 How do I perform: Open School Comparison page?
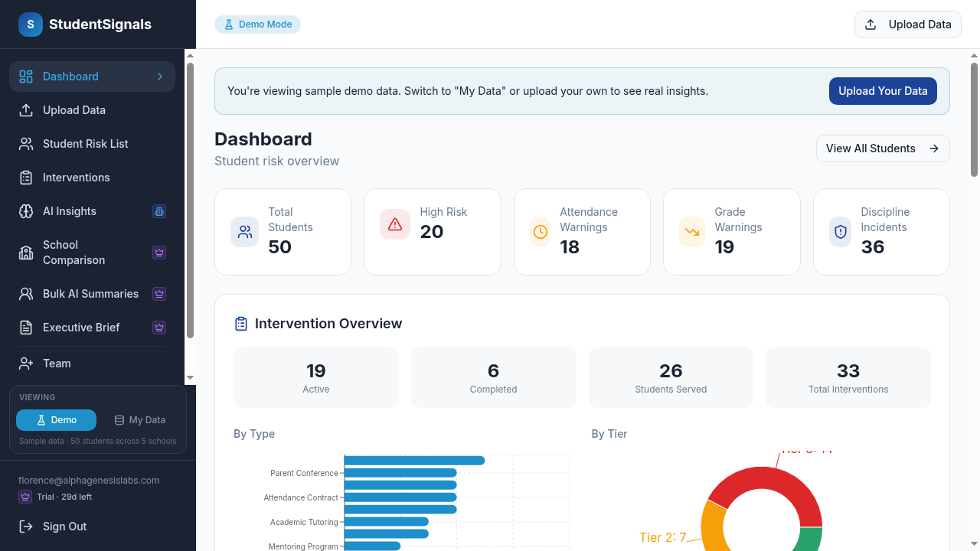[x=92, y=253]
